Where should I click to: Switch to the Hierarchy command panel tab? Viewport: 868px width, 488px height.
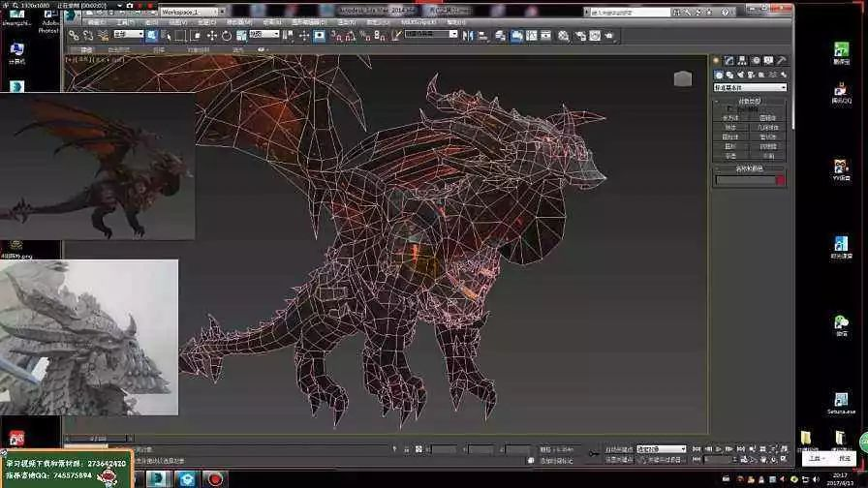[x=742, y=60]
